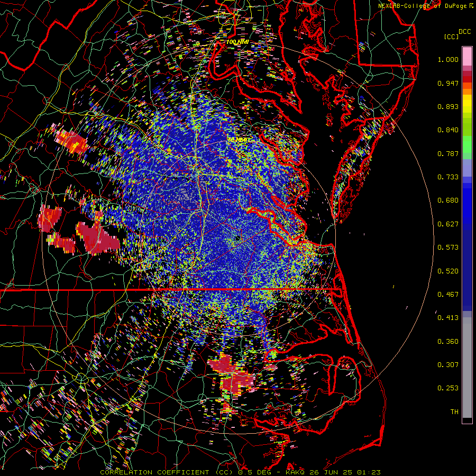476x476 pixels.
Task: Select the 0.307 legend value
Action: (448, 365)
